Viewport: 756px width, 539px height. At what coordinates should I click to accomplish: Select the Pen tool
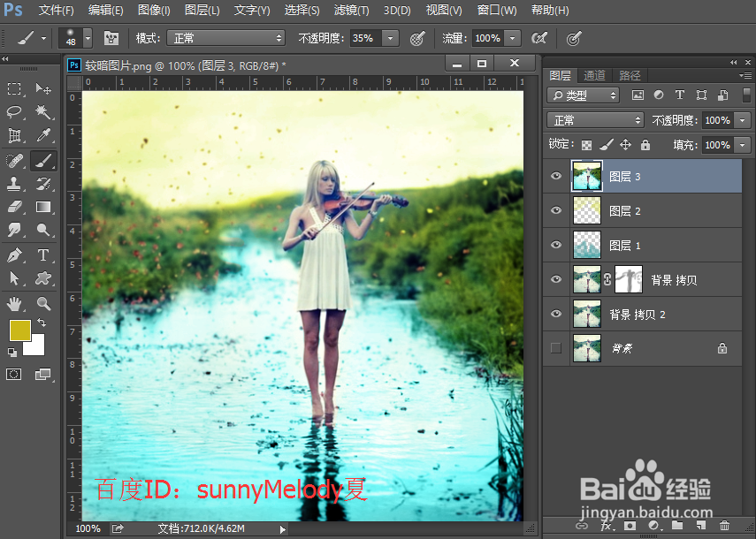click(14, 254)
